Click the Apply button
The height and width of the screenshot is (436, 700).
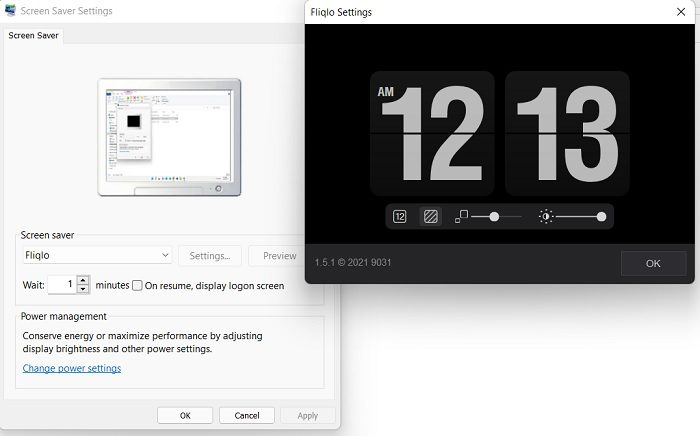point(308,415)
